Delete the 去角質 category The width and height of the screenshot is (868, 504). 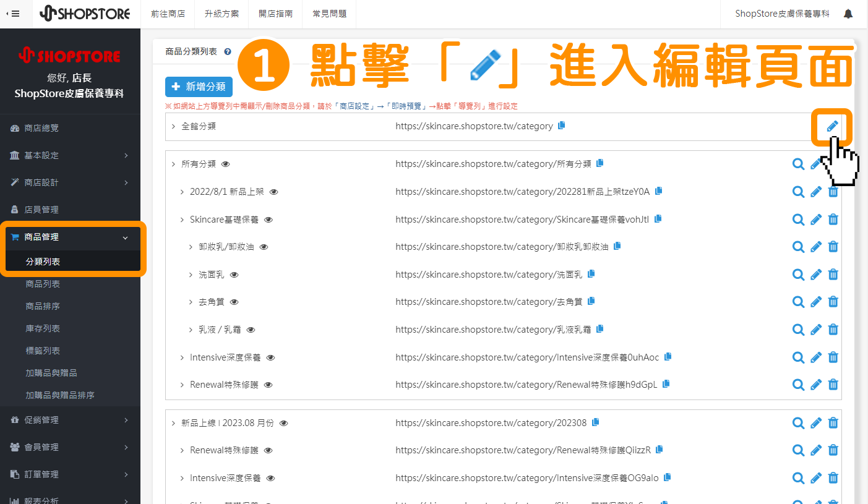(833, 302)
